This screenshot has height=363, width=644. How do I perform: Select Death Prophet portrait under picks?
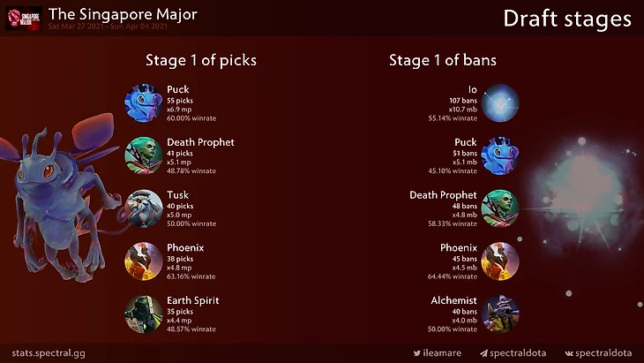(143, 155)
